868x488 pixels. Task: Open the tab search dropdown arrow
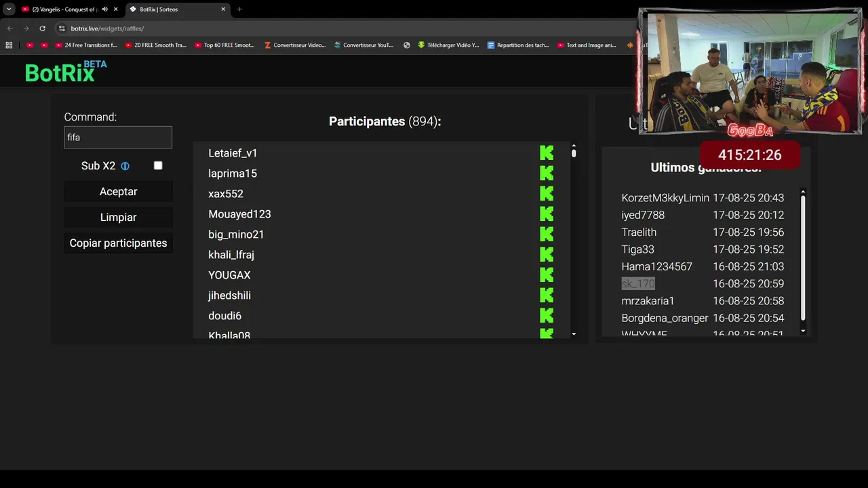click(9, 9)
